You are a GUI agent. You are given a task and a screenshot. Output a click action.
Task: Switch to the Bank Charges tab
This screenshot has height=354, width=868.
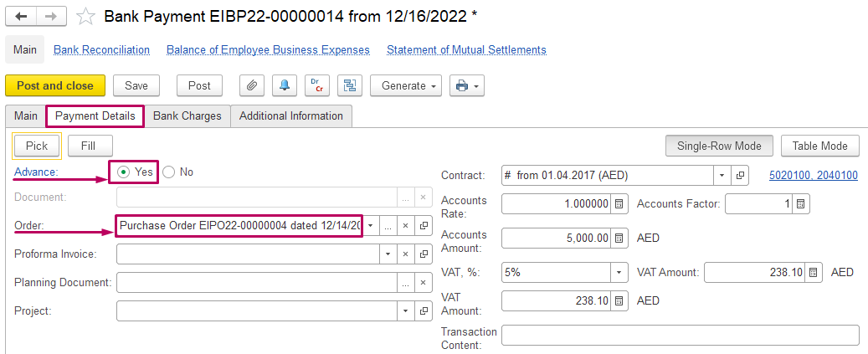pos(187,116)
